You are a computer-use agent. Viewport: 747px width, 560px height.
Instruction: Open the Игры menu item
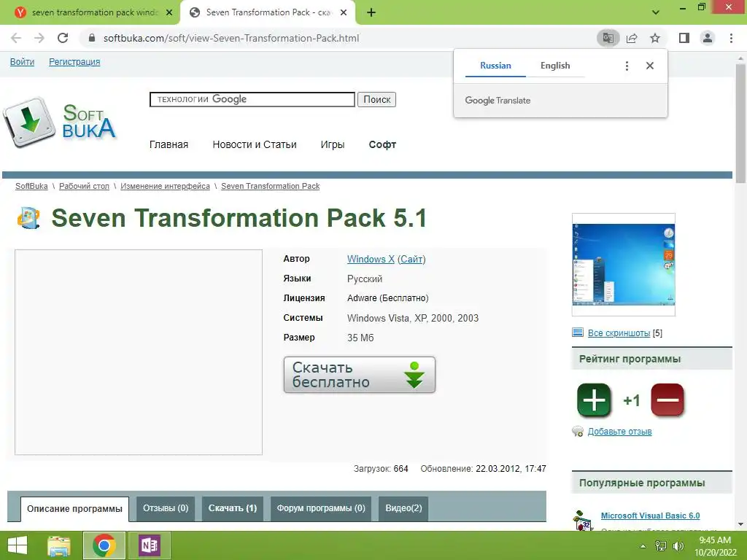pyautogui.click(x=333, y=144)
